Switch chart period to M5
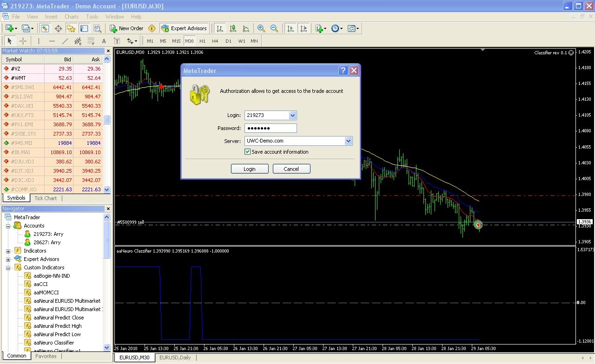 click(163, 41)
